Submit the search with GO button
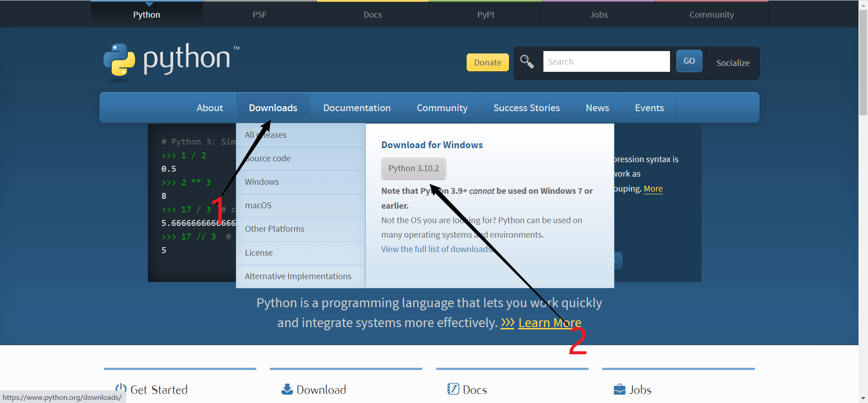Viewport: 868px width, 403px height. click(689, 61)
